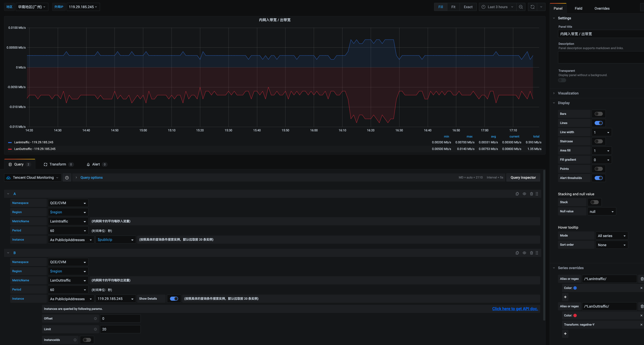Expand the Query options section
Viewport: 644px width, 345px height.
pyautogui.click(x=91, y=177)
